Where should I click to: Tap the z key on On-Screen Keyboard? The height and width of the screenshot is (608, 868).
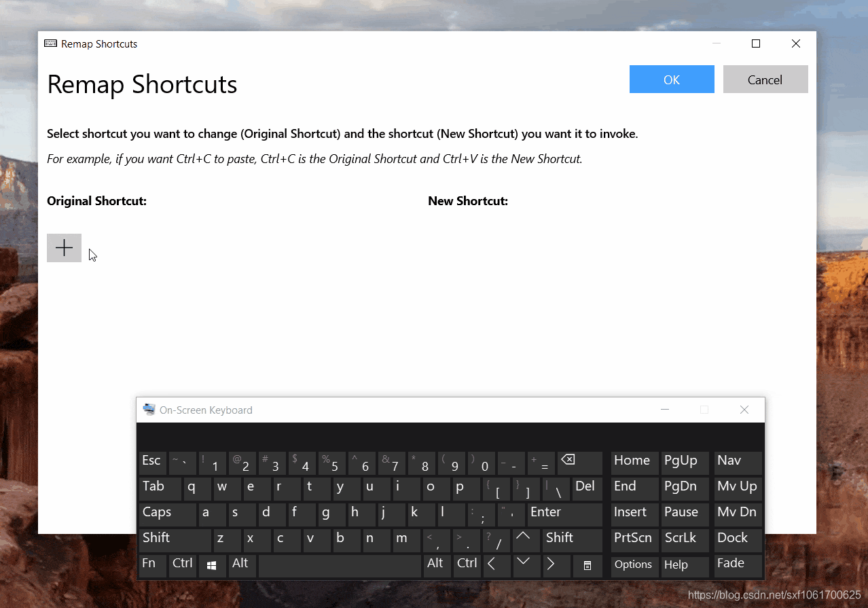[228, 540]
